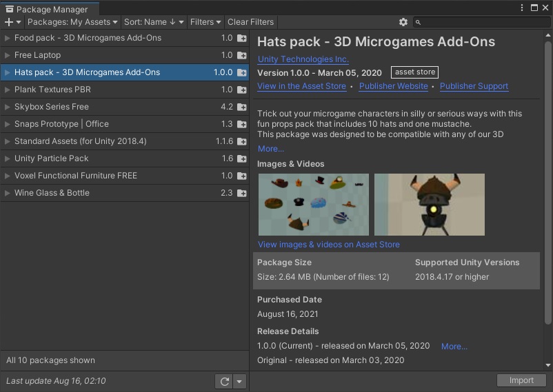The height and width of the screenshot is (392, 553).
Task: Click More... under the description
Action: [270, 149]
